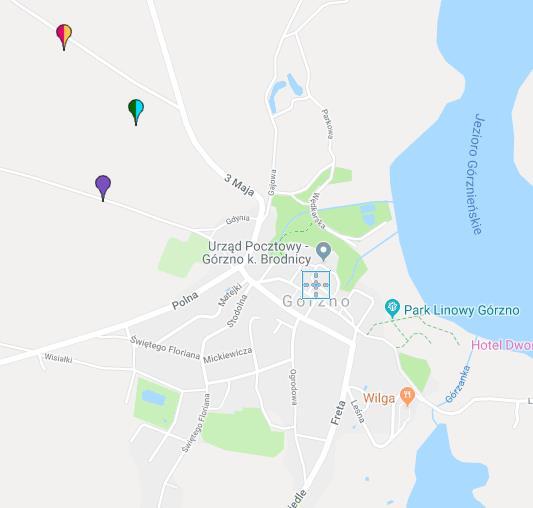Click the Park Linowy Górzno teal marker

point(392,308)
